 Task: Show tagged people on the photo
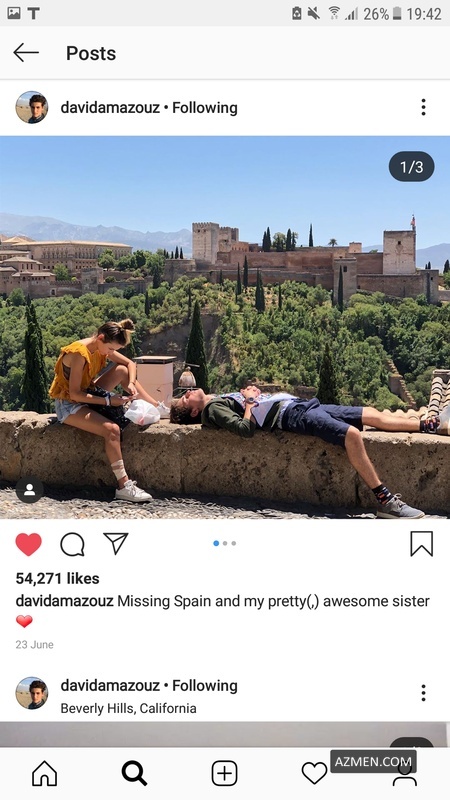pyautogui.click(x=30, y=490)
